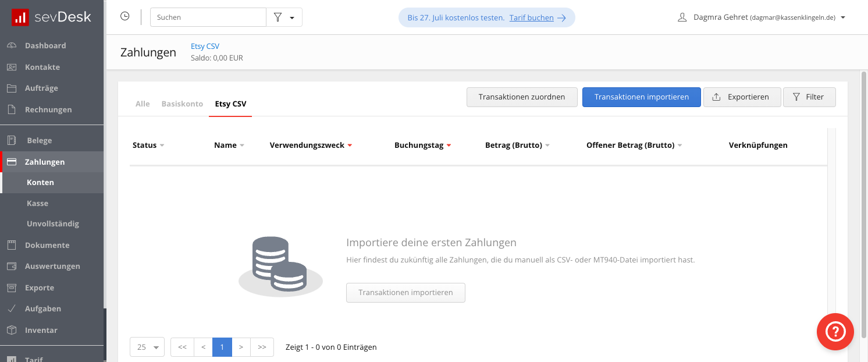Click the Zahlungen page heading
The width and height of the screenshot is (868, 362).
[x=148, y=52]
